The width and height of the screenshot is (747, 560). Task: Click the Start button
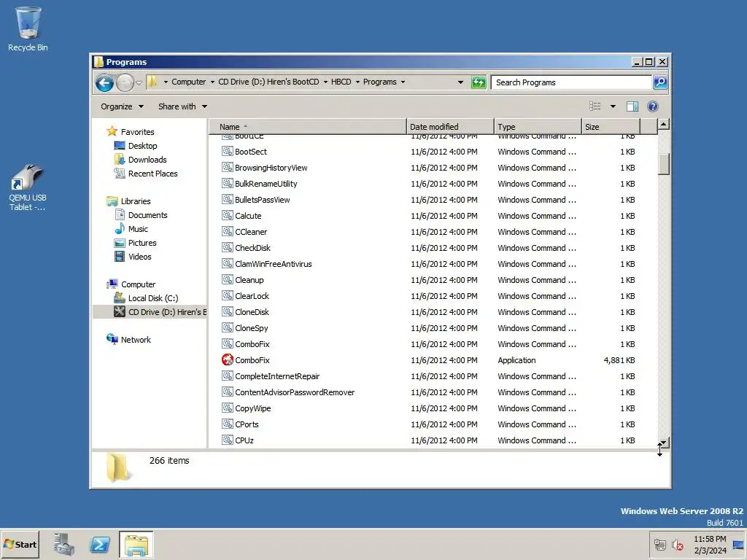click(20, 544)
